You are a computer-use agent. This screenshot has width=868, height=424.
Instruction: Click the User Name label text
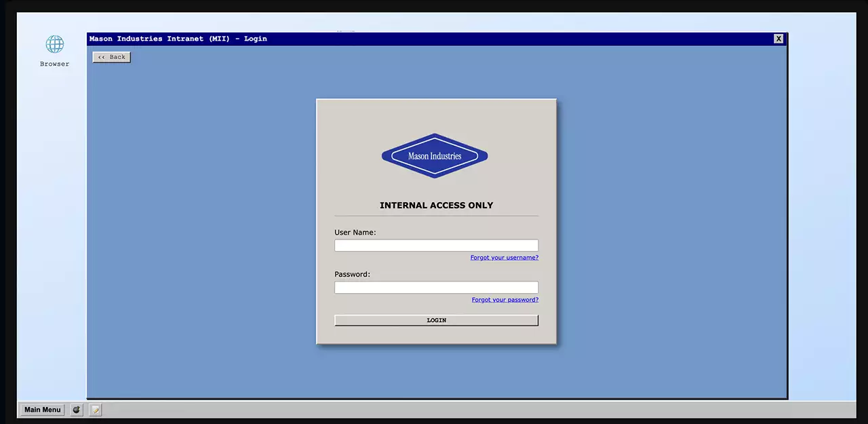point(355,232)
